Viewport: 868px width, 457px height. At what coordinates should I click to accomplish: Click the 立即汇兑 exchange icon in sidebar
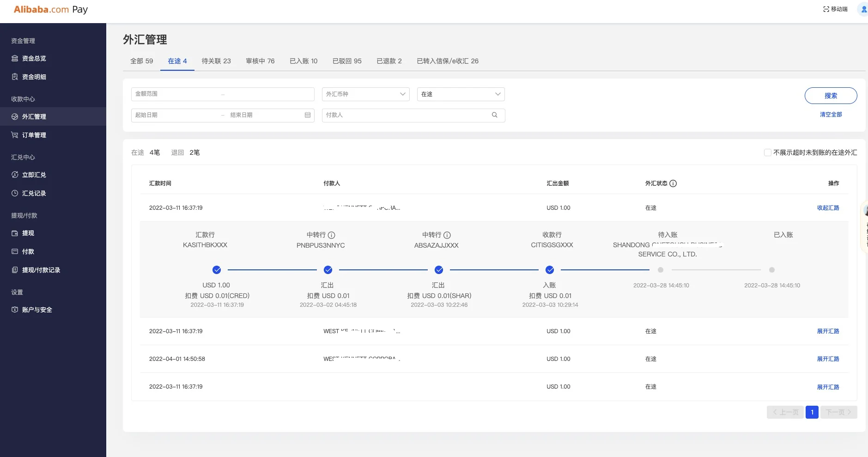click(x=15, y=175)
